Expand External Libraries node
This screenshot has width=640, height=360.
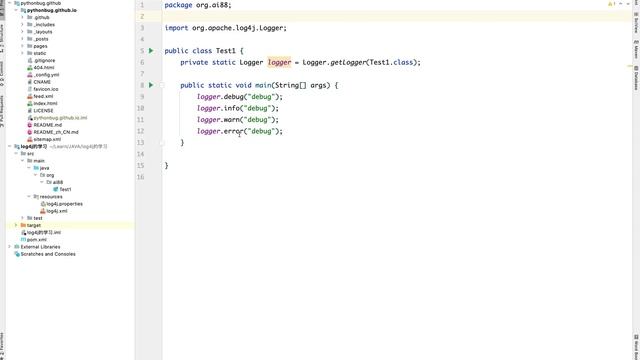(x=9, y=247)
